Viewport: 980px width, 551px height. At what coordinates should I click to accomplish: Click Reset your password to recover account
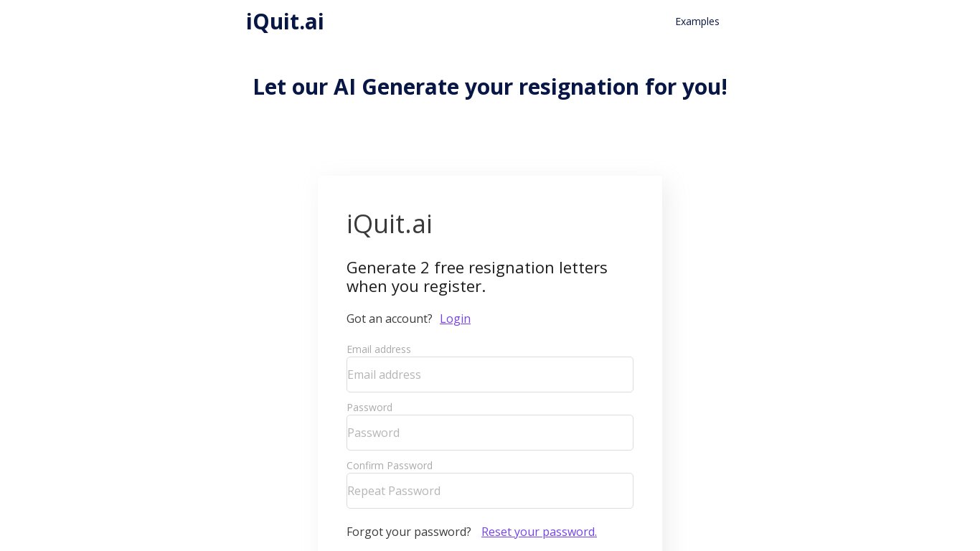(x=539, y=532)
